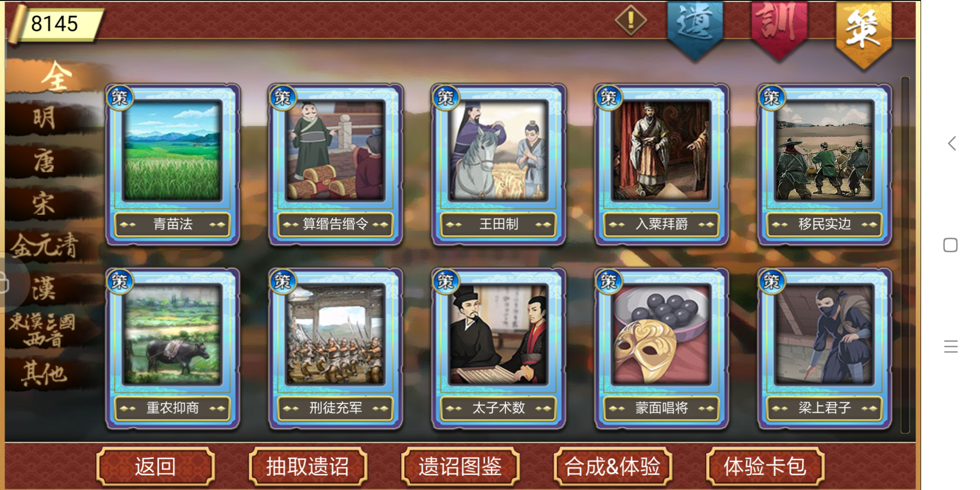Open the 体验卡包 button
Viewport: 980px width, 490px height.
pyautogui.click(x=765, y=466)
